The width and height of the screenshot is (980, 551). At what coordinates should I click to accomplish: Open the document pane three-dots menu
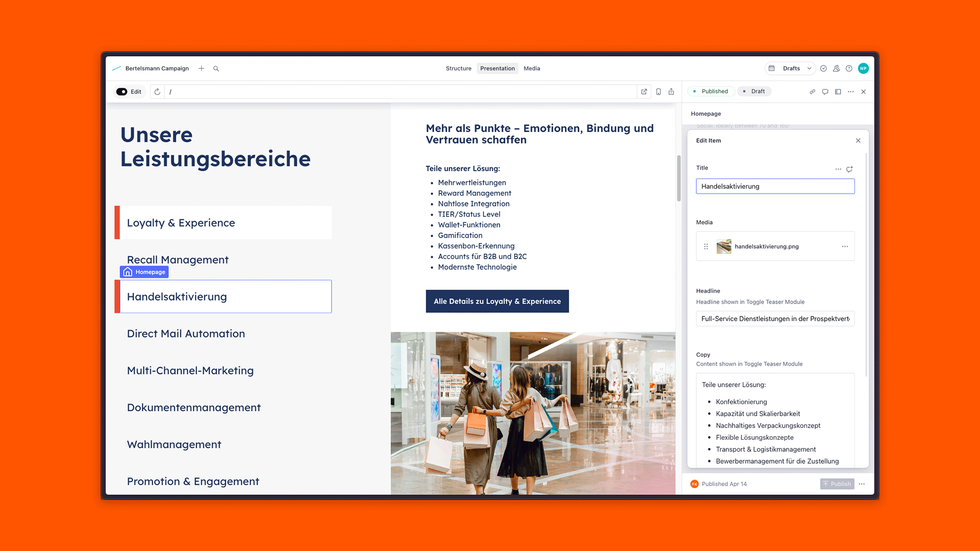pos(850,92)
